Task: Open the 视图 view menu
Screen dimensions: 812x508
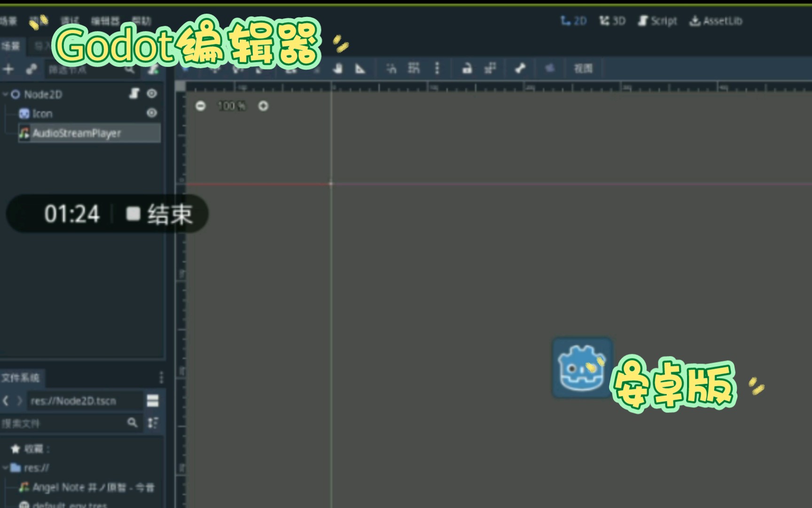Action: (583, 69)
